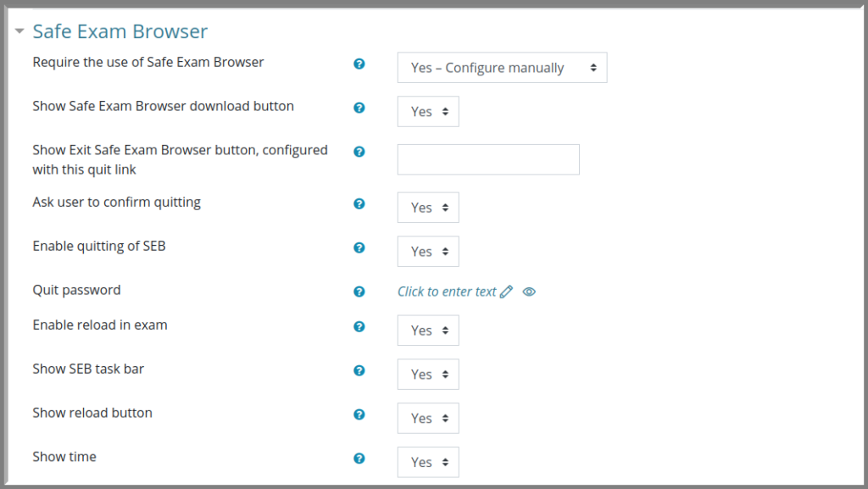Viewport: 868px width, 489px height.
Task: Change Show download button dropdown
Action: [428, 112]
